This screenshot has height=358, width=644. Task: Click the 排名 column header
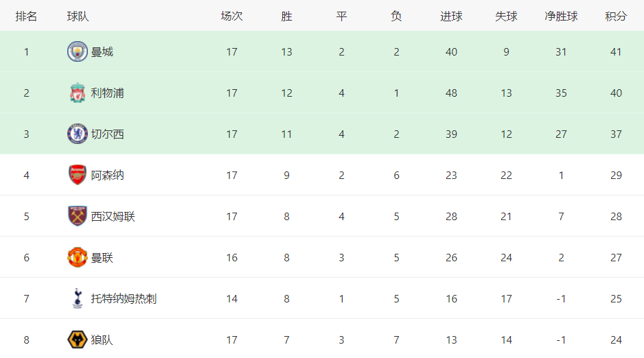pyautogui.click(x=26, y=16)
